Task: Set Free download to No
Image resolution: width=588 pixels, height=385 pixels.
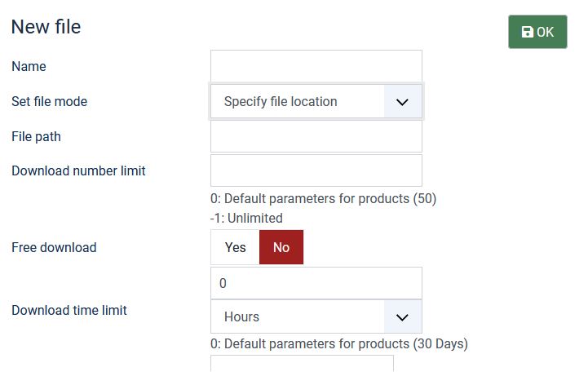Action: click(281, 247)
